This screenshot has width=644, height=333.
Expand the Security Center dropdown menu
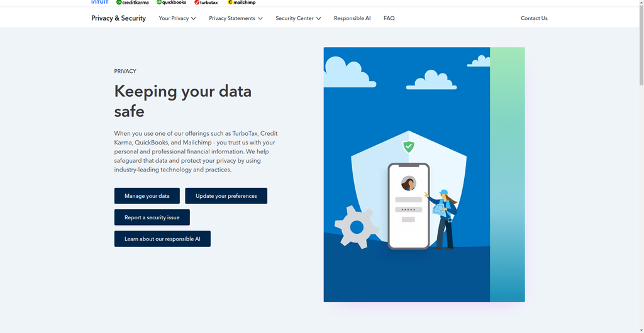click(x=298, y=18)
